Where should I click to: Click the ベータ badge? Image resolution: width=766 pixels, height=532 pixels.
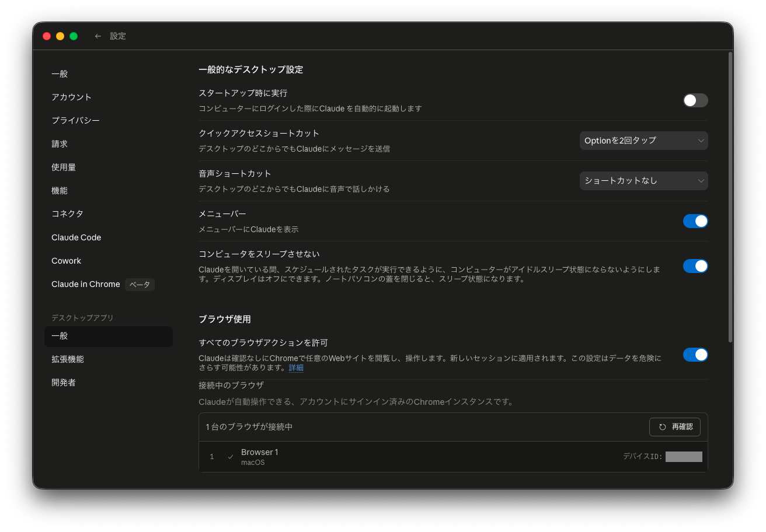[x=140, y=285]
